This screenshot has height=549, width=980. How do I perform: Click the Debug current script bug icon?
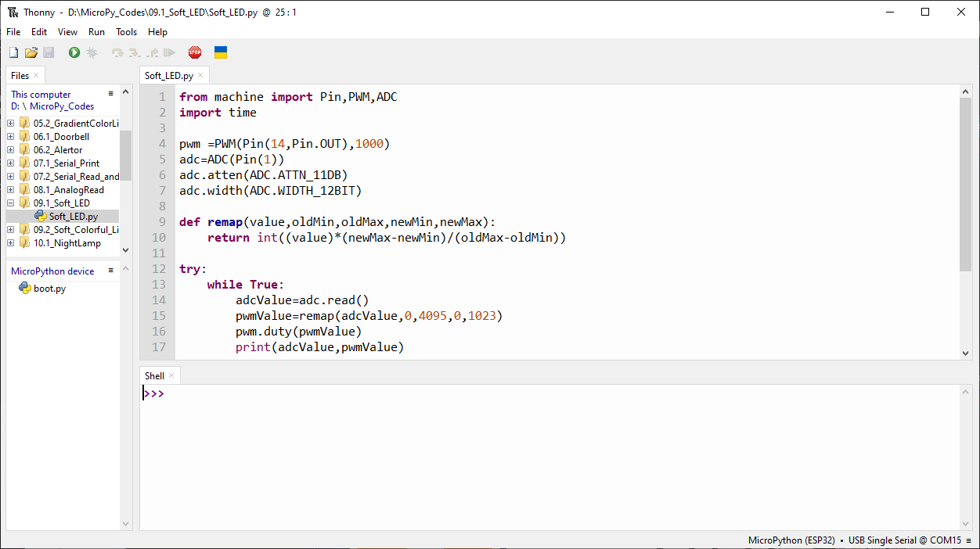click(92, 52)
